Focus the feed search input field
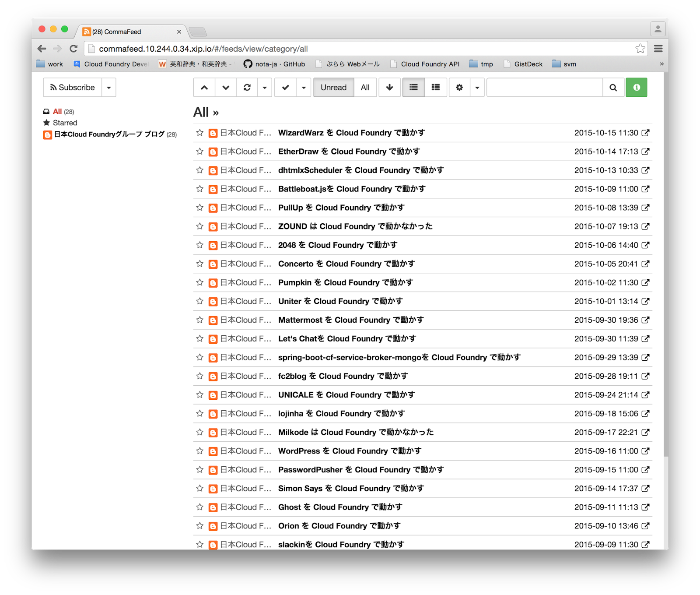 click(545, 88)
